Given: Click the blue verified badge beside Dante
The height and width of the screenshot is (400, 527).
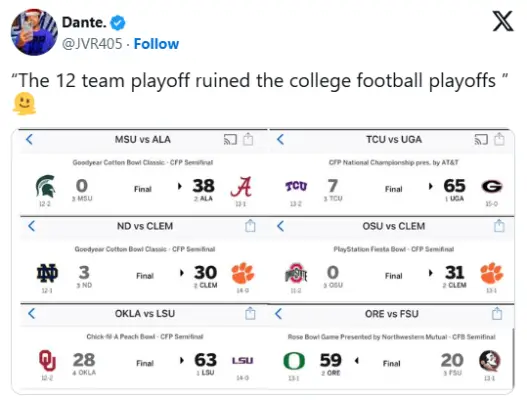Looking at the screenshot, I should coord(118,23).
